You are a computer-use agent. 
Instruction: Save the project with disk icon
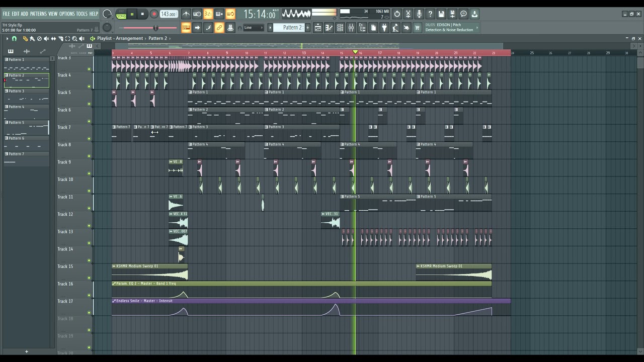441,14
